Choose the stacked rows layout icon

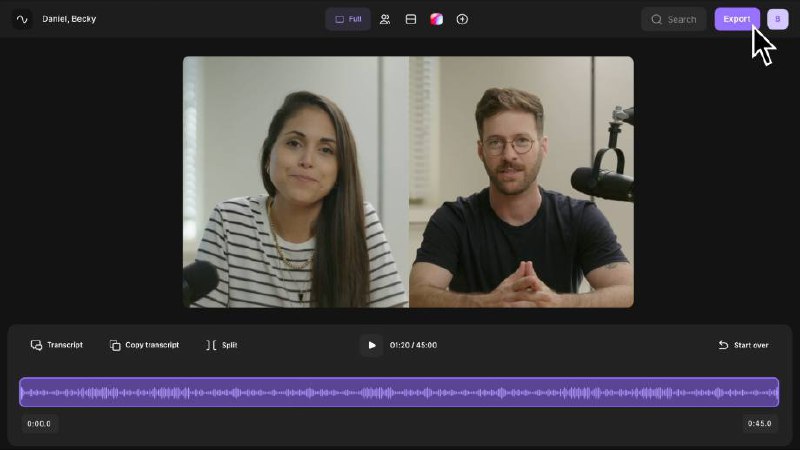point(411,19)
